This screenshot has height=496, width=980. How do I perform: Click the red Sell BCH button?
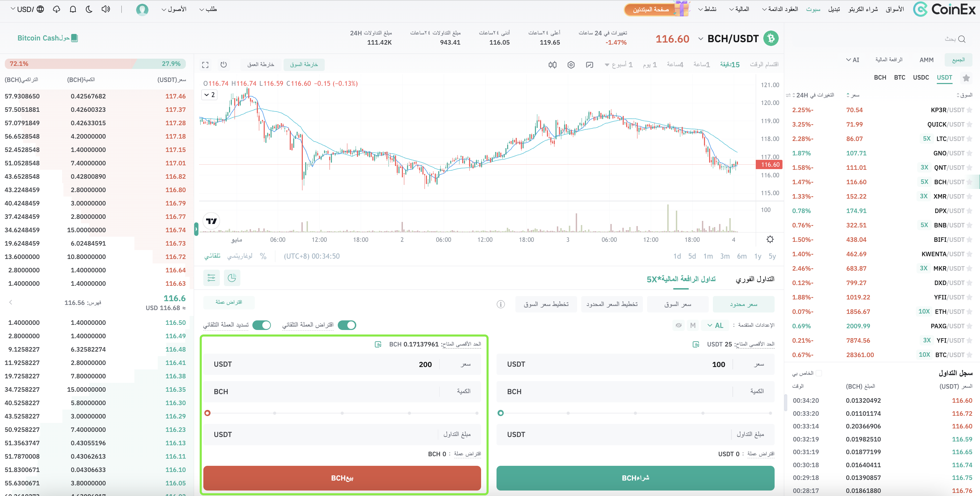click(x=342, y=478)
